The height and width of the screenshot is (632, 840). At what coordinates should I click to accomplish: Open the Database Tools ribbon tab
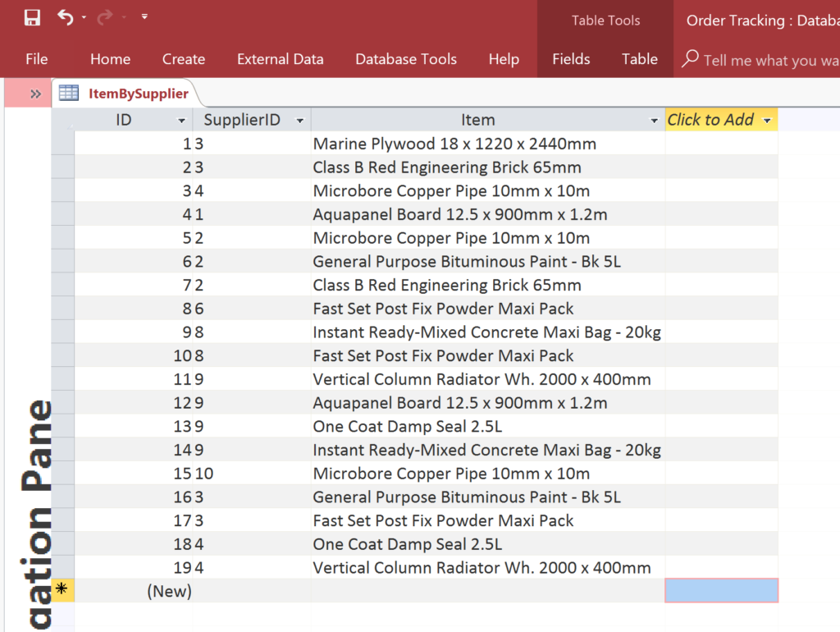point(406,59)
